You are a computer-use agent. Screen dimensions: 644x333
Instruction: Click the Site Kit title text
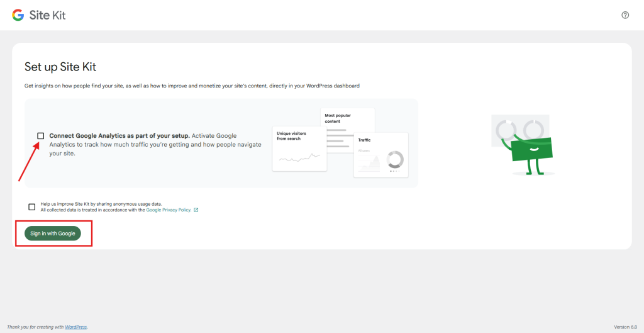pyautogui.click(x=47, y=15)
